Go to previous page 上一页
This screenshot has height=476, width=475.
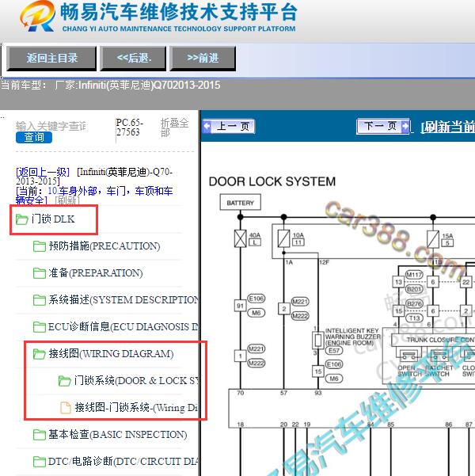pyautogui.click(x=229, y=126)
